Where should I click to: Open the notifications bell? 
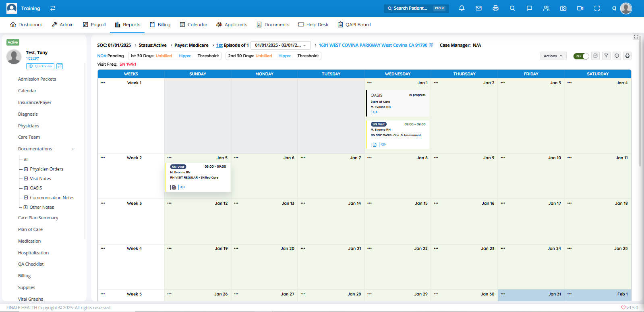click(x=462, y=8)
